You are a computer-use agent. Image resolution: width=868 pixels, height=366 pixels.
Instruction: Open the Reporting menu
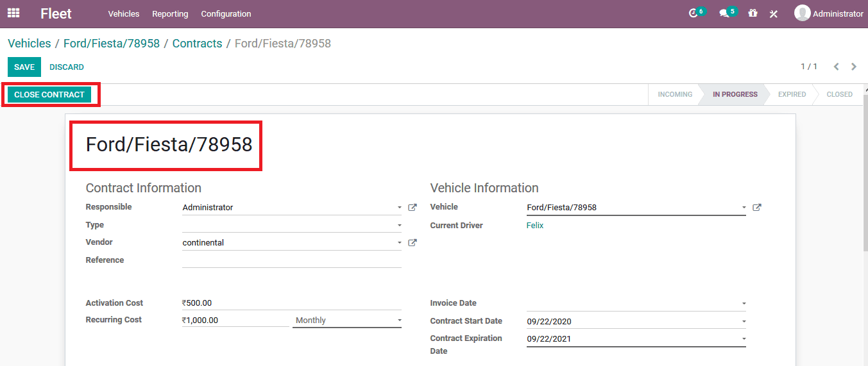[170, 13]
